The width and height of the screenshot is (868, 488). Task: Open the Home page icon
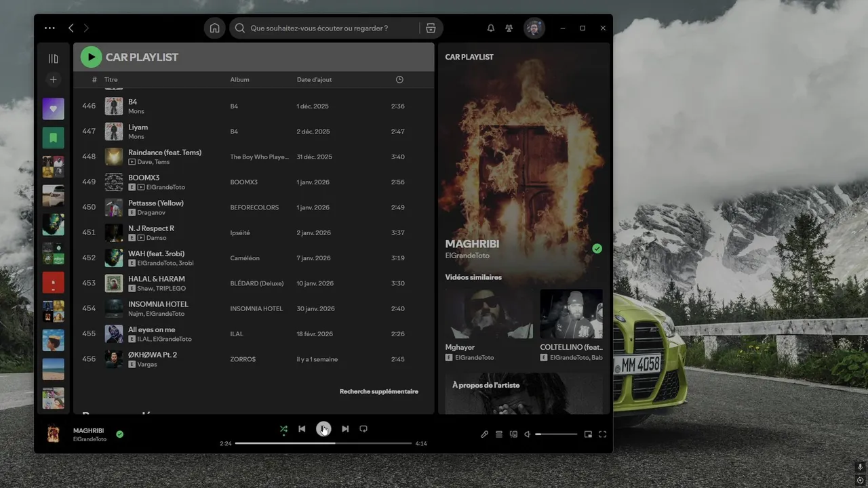(214, 28)
